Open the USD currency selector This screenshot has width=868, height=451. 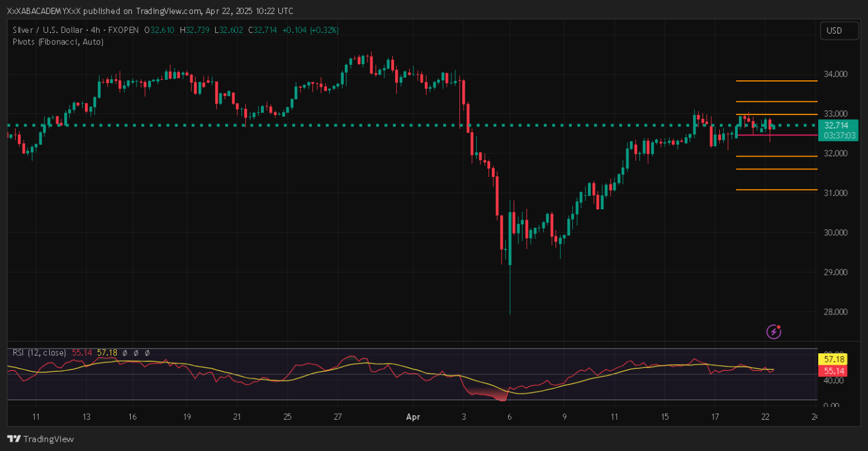point(838,31)
